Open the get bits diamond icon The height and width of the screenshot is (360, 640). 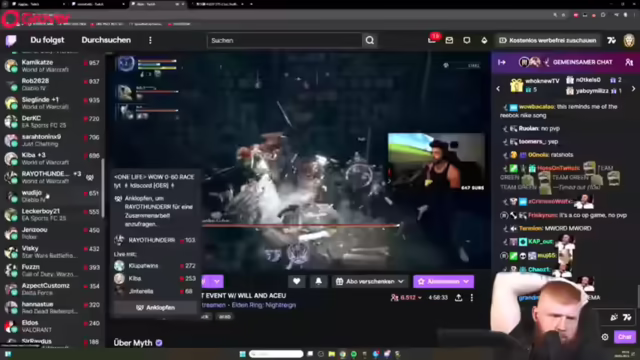click(x=484, y=40)
